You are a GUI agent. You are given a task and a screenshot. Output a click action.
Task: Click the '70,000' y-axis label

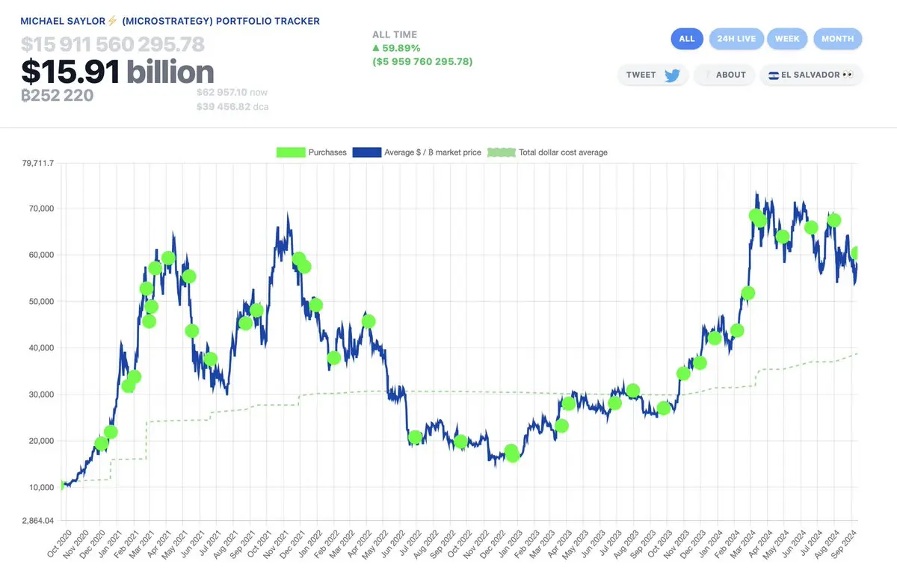click(40, 208)
